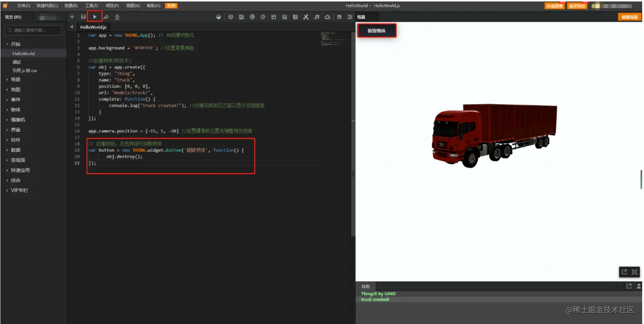This screenshot has height=324, width=644.
Task: Click the download icon in editor toolbar
Action: pos(117,17)
